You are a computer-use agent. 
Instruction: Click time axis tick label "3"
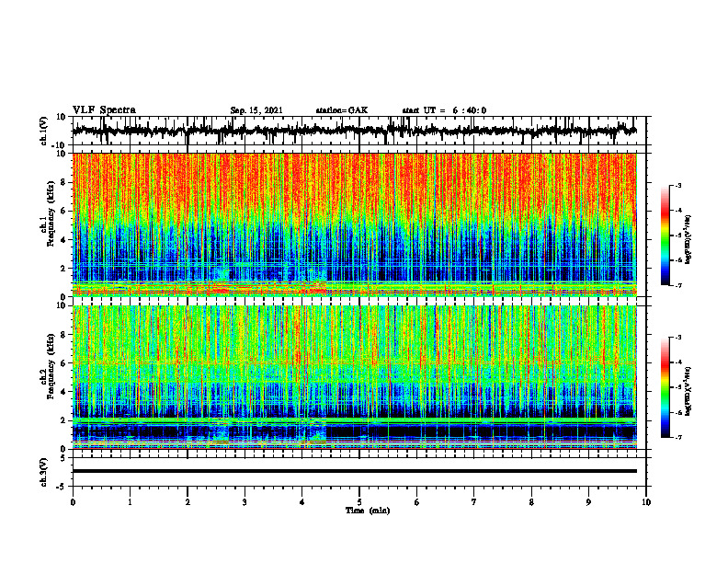pyautogui.click(x=245, y=502)
